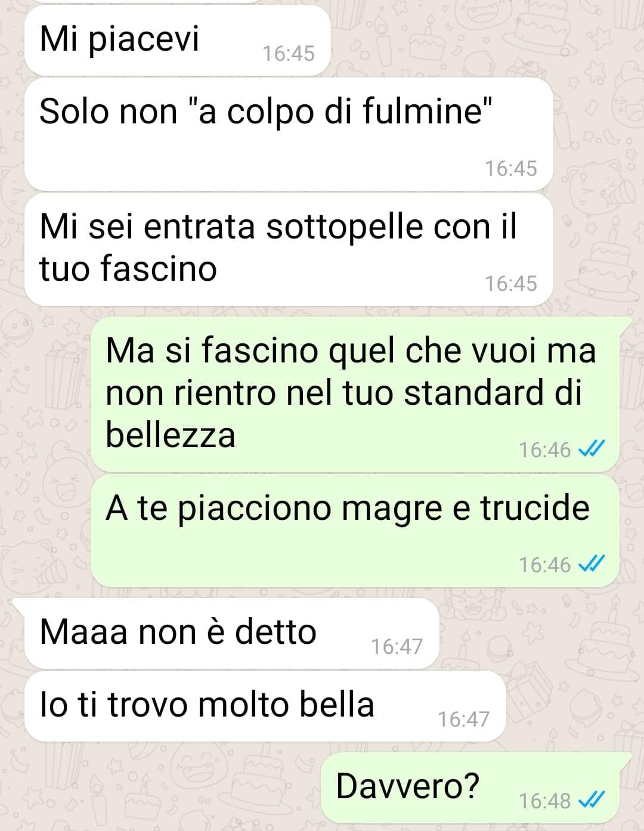Tap 16:46 timestamp under 'magre e trucide'

(545, 565)
